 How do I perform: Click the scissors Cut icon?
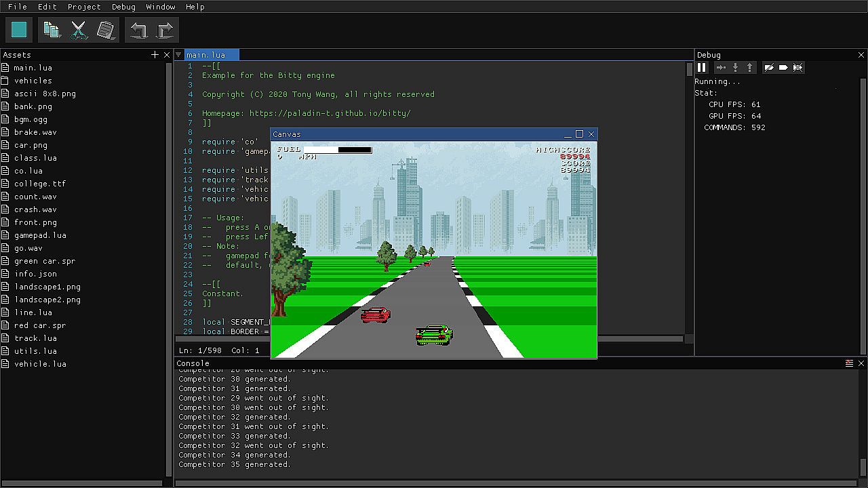pyautogui.click(x=79, y=30)
